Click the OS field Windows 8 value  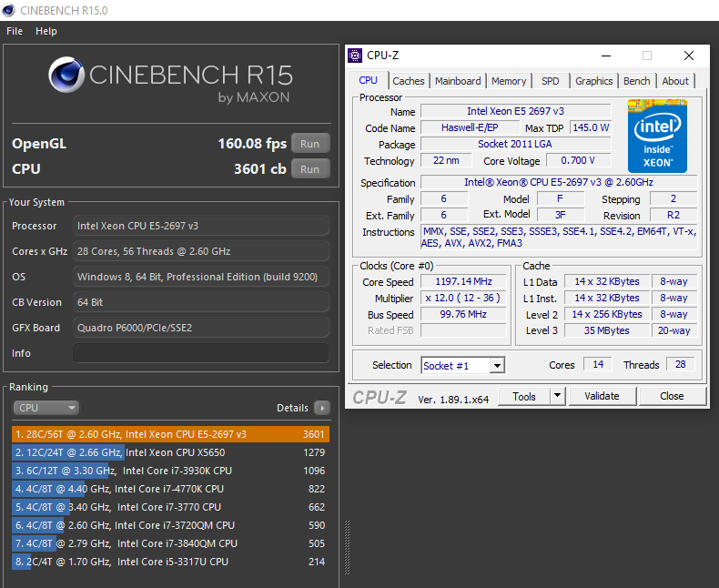pos(201,277)
